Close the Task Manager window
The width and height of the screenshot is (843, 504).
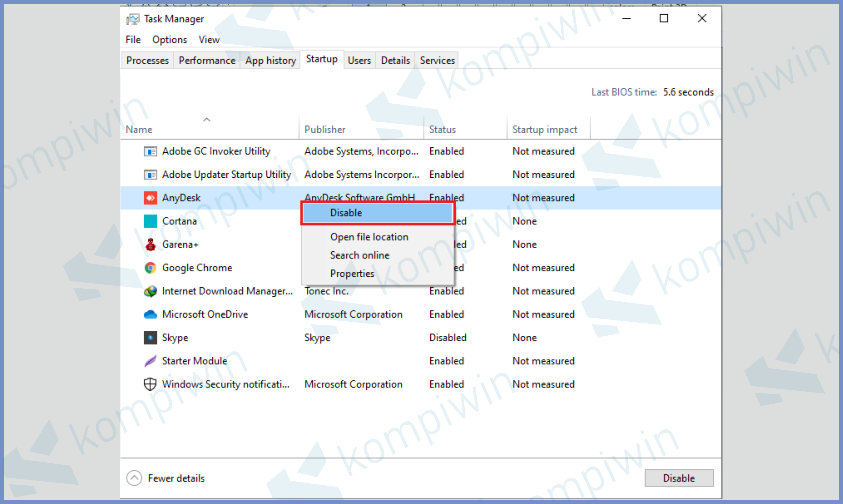(702, 18)
